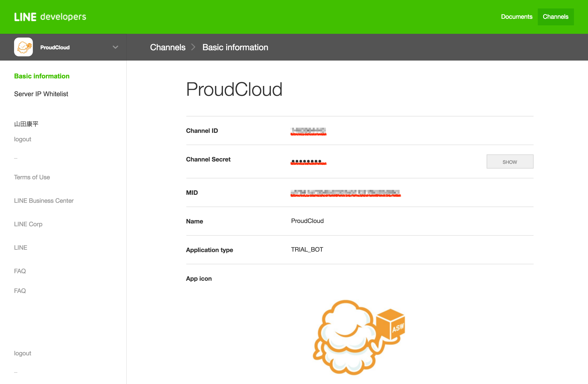Click the LINE link in sidebar
The image size is (588, 384).
pos(20,248)
